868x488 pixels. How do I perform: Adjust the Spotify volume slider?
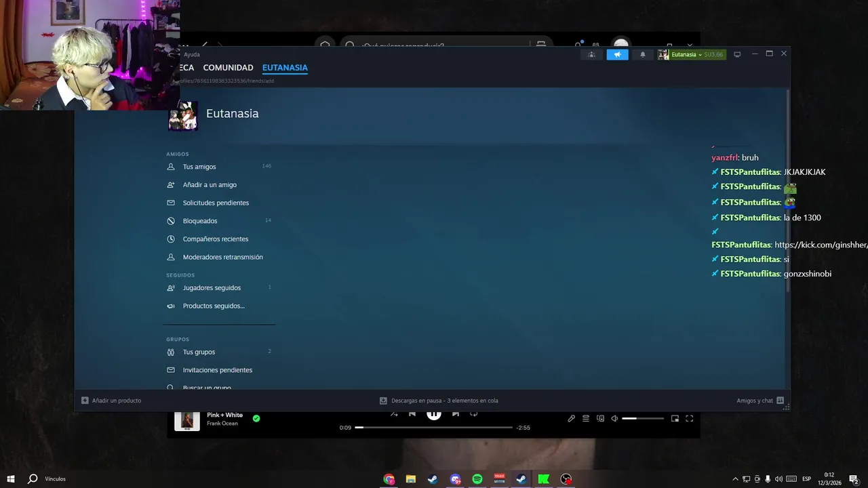[x=643, y=419]
